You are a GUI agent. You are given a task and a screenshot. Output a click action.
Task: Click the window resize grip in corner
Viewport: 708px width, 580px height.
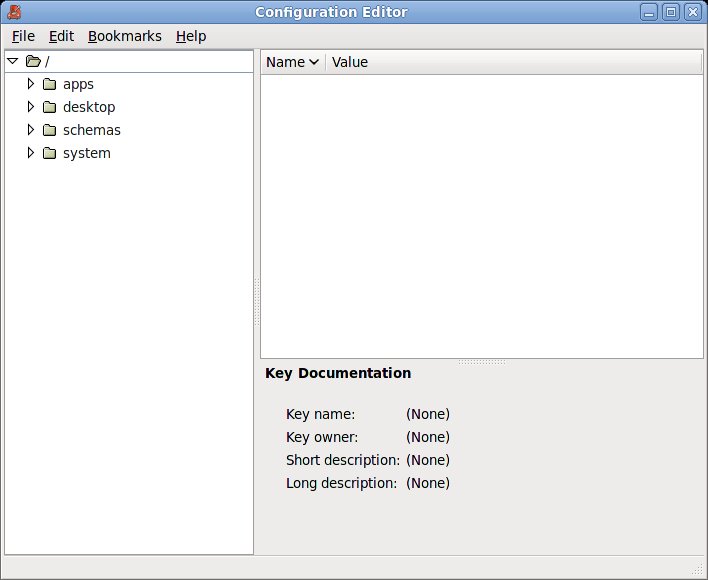click(697, 570)
